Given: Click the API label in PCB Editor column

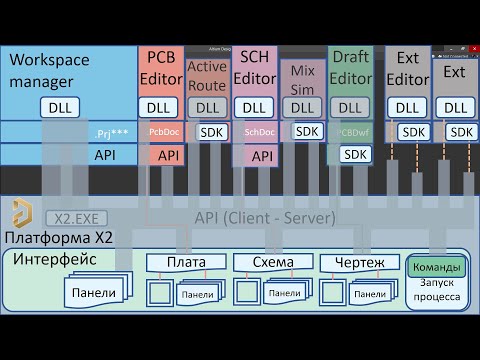Looking at the screenshot, I should [168, 155].
